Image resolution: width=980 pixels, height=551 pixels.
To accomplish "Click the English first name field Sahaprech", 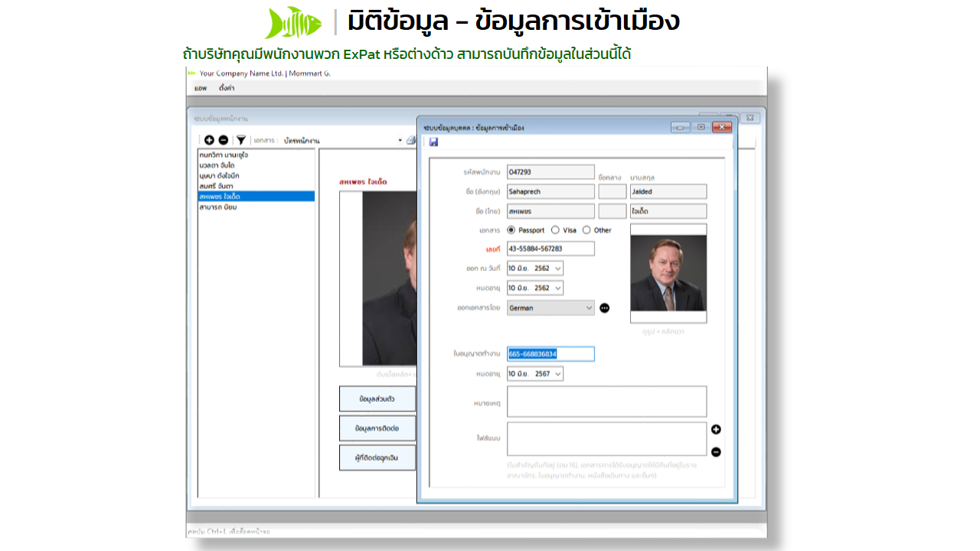I will pyautogui.click(x=550, y=191).
